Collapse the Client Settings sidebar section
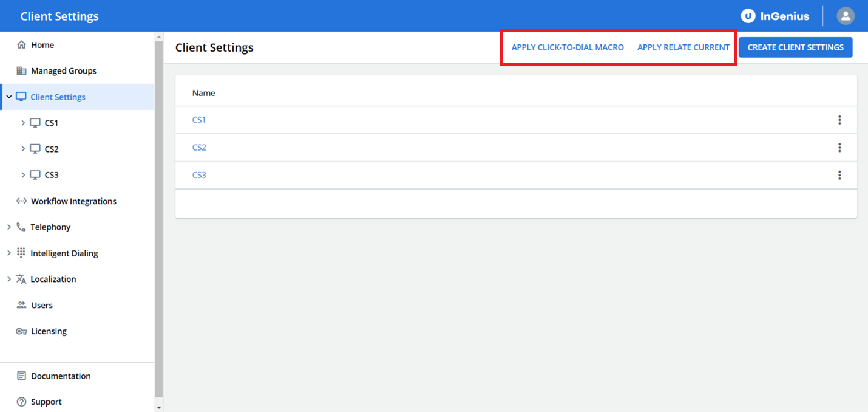Screen dimensions: 868x412 [9, 97]
